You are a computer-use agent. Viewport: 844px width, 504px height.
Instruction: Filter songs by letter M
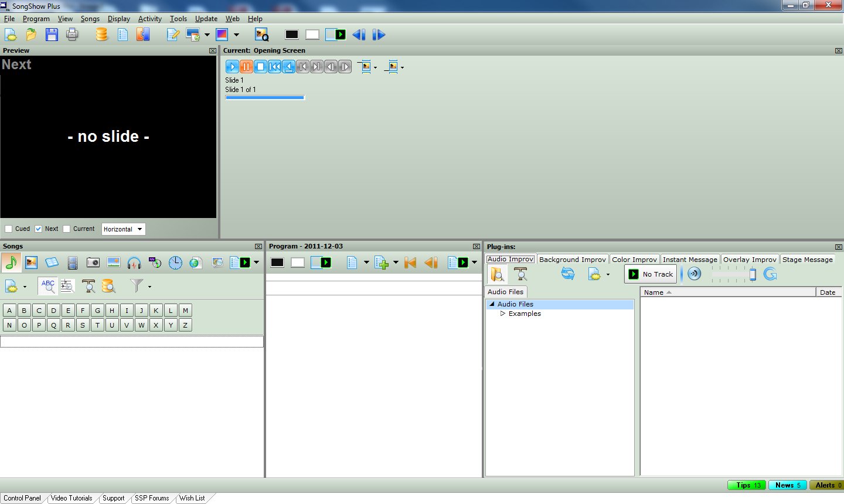tap(185, 311)
